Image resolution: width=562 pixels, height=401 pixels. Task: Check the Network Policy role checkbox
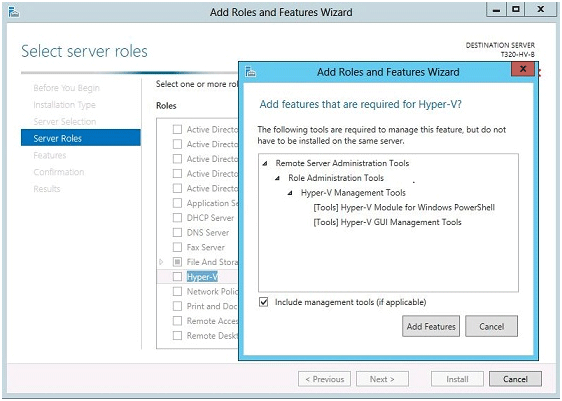click(177, 291)
